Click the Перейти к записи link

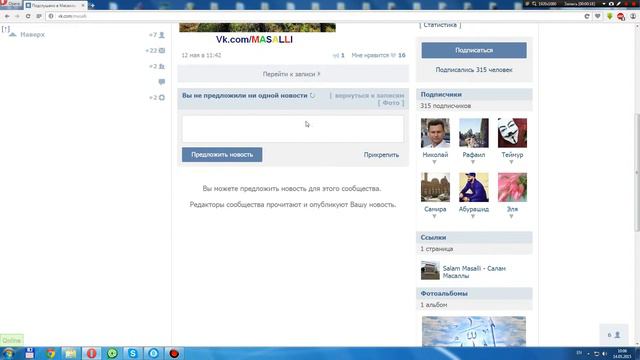click(291, 74)
